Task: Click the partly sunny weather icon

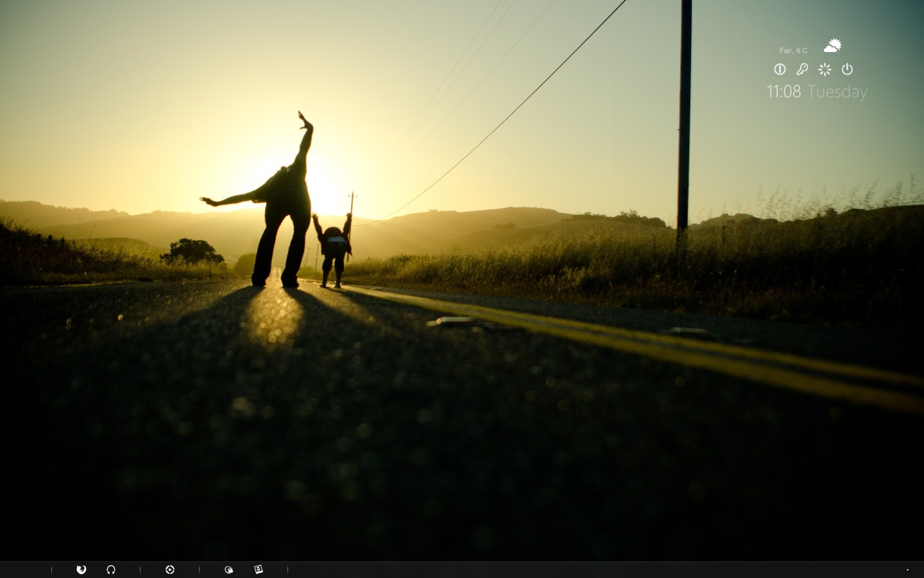Action: (x=832, y=46)
